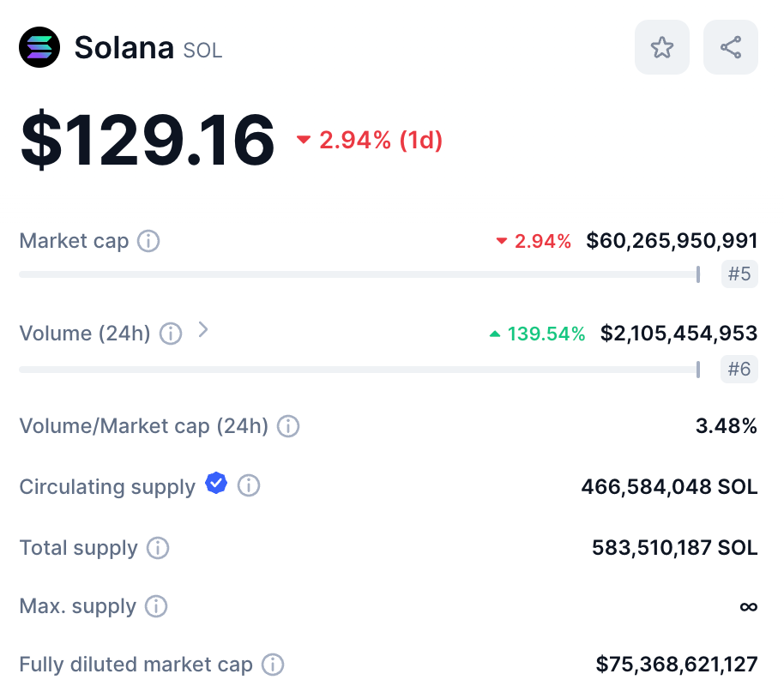Click the $129.16 price value
The width and height of the screenshot is (784, 698).
[148, 140]
